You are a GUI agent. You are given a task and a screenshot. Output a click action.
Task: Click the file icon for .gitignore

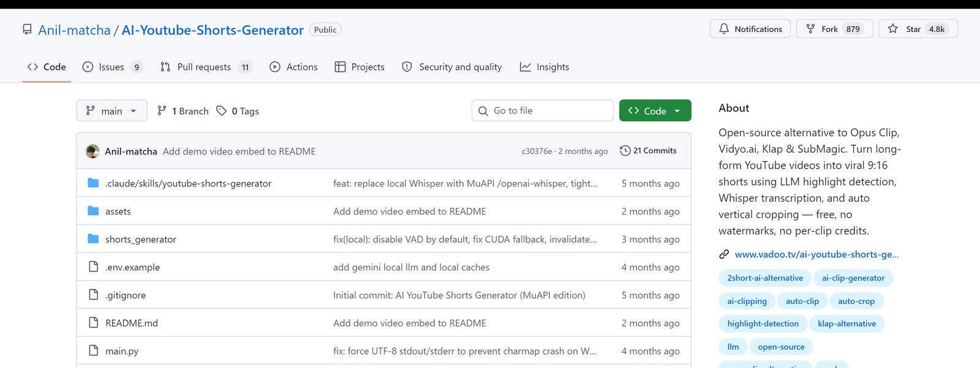pyautogui.click(x=93, y=294)
